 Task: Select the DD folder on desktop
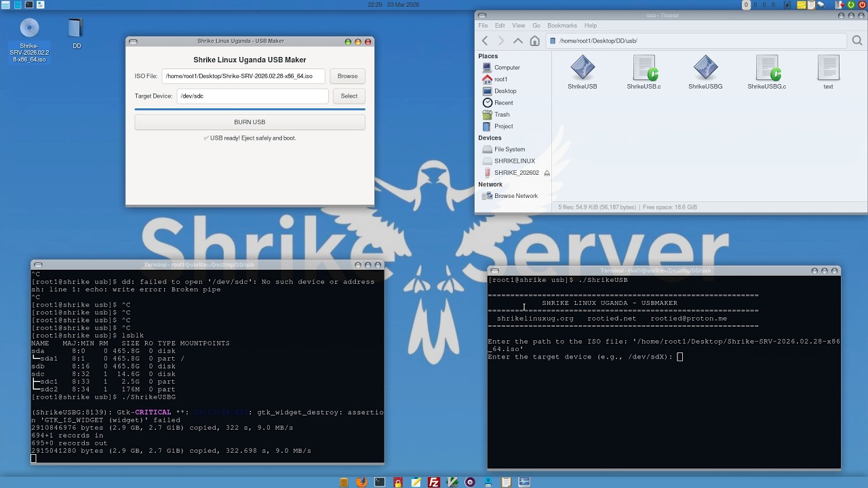76,34
